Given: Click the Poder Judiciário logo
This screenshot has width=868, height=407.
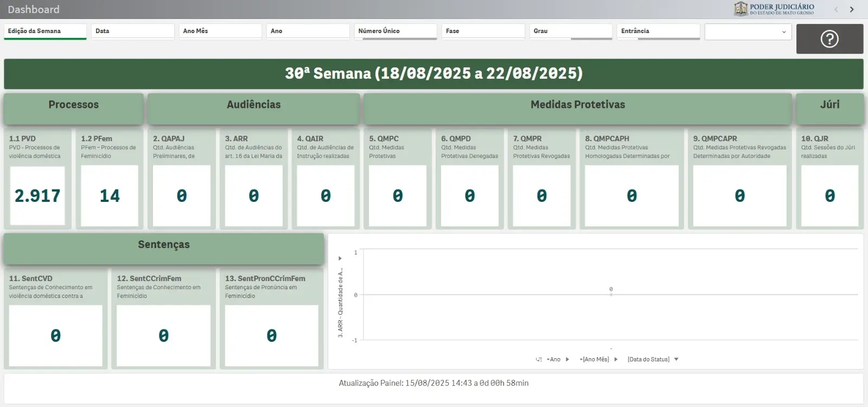Looking at the screenshot, I should pos(774,9).
